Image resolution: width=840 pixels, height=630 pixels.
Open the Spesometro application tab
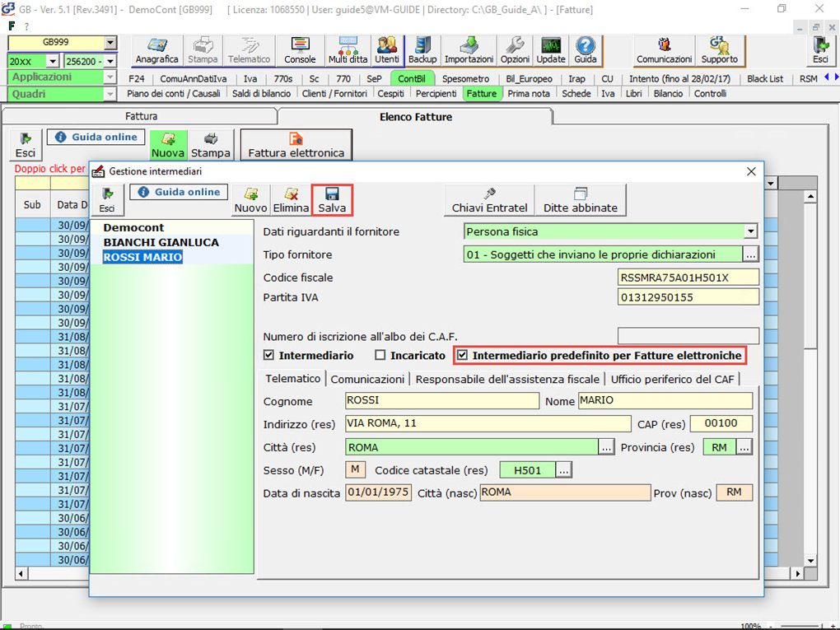point(465,79)
